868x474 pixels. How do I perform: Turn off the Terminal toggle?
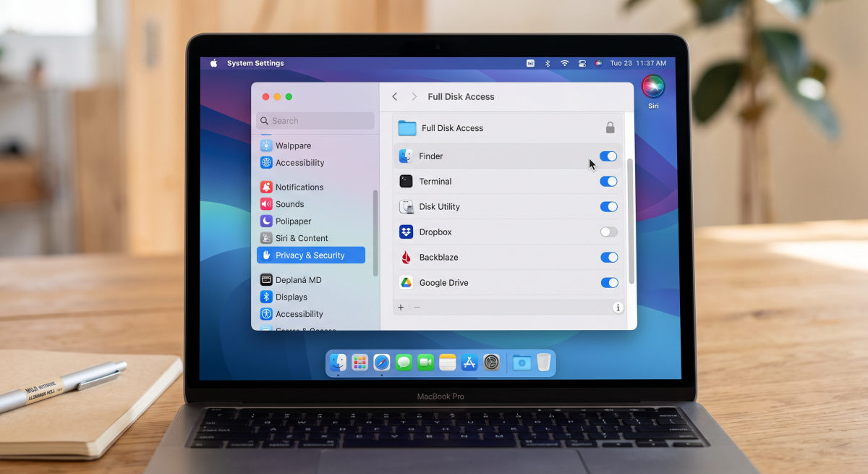pos(608,182)
